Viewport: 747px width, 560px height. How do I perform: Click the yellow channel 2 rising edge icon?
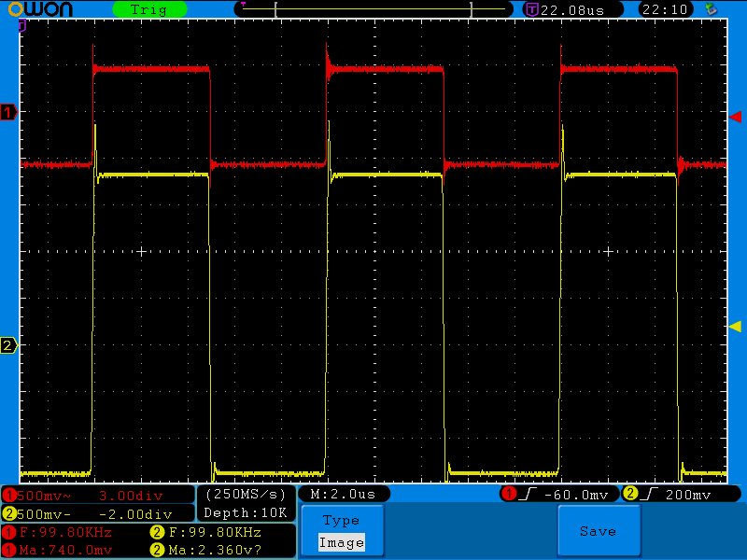pos(649,494)
